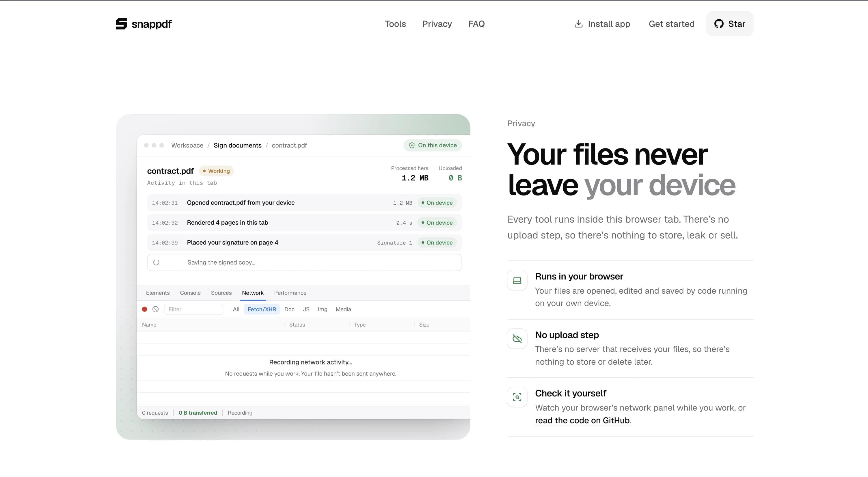Click the download icon beside Install app

(579, 24)
